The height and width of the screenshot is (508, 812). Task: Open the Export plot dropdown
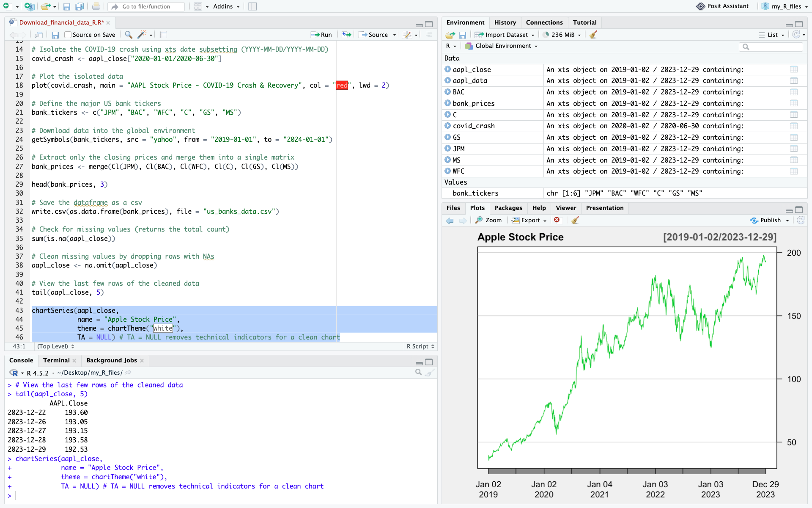529,220
